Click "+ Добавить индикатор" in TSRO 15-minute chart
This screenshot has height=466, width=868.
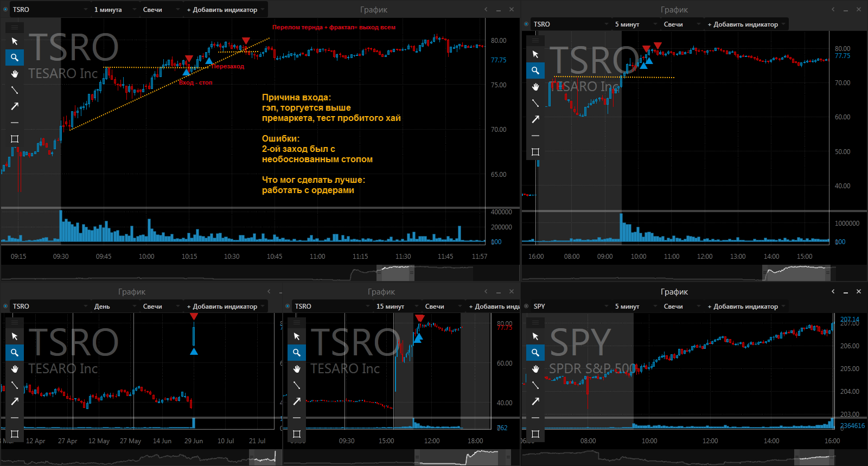pos(493,307)
